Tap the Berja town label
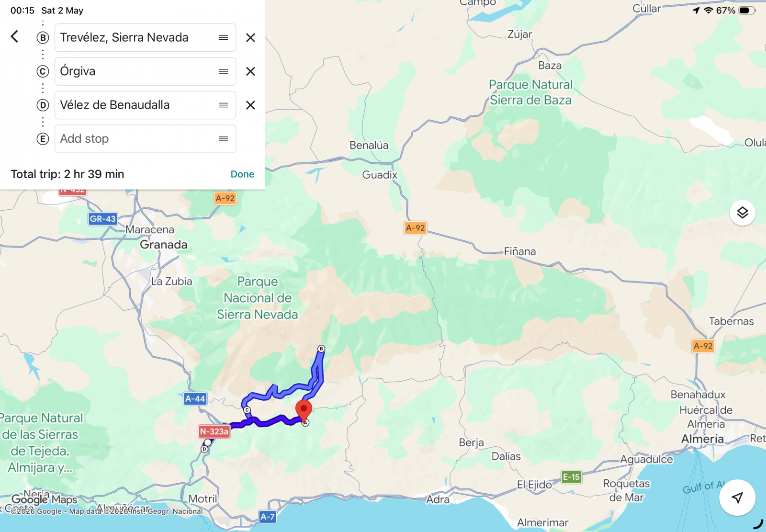This screenshot has height=532, width=766. point(471,442)
